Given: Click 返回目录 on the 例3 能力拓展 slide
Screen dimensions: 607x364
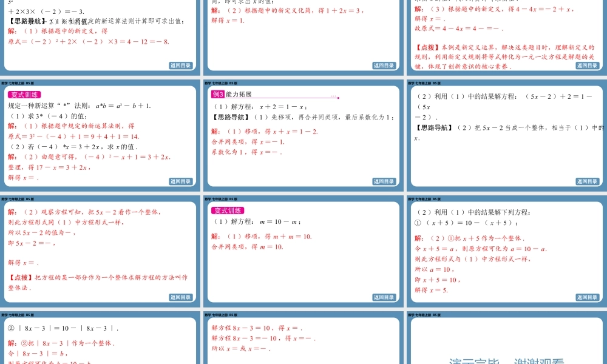Looking at the screenshot, I should (x=384, y=181).
